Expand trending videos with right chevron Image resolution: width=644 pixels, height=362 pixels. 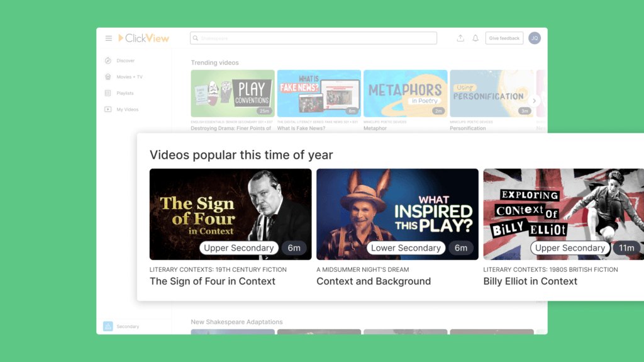(x=534, y=101)
